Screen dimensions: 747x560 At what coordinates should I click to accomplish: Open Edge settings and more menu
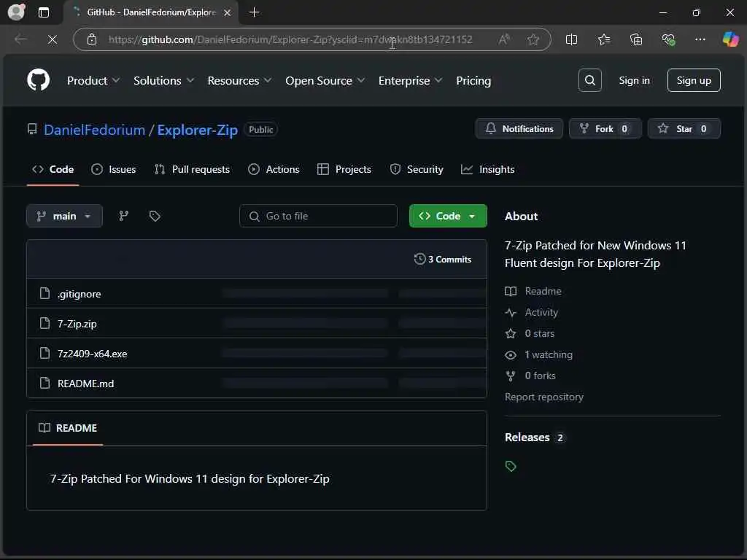pyautogui.click(x=700, y=39)
